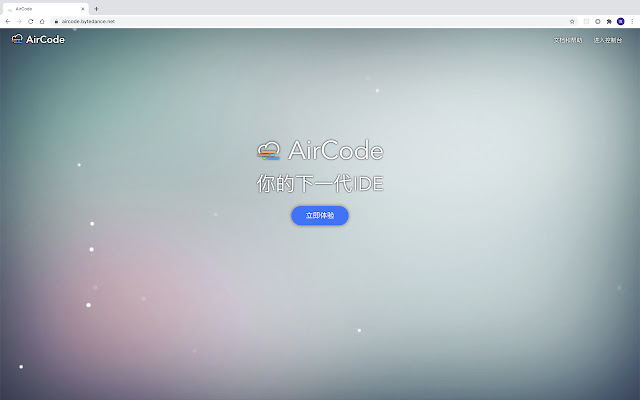Focus the address bar showing aircode.bytedance.net
Screen dimensions: 640x400
[x=314, y=21]
